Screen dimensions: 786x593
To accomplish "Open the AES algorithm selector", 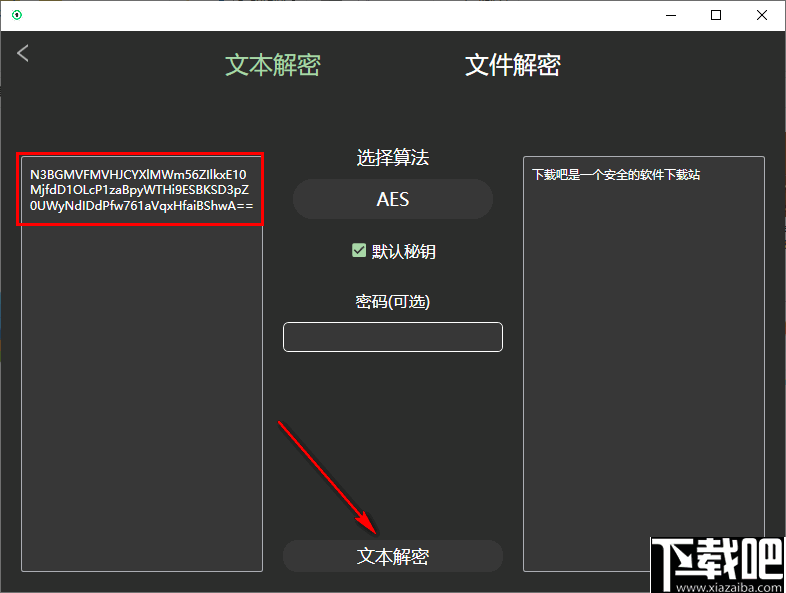I will pyautogui.click(x=392, y=199).
